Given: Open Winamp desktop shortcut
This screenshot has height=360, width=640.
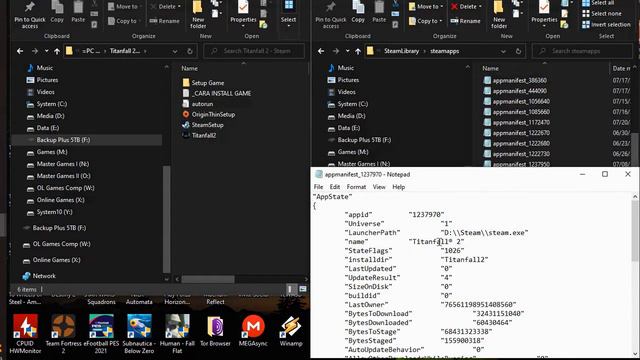Looking at the screenshot, I should [x=291, y=331].
